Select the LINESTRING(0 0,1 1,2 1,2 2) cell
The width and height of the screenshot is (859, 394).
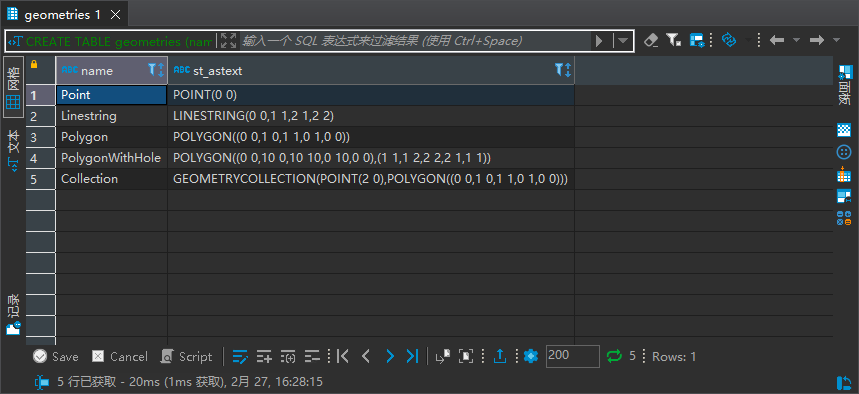point(371,116)
